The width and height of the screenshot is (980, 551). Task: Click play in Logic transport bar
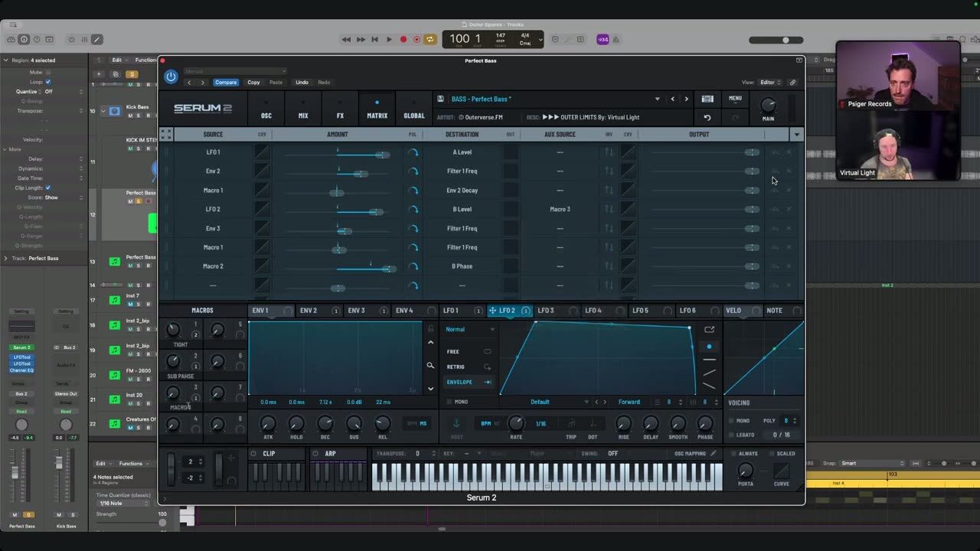click(x=389, y=39)
